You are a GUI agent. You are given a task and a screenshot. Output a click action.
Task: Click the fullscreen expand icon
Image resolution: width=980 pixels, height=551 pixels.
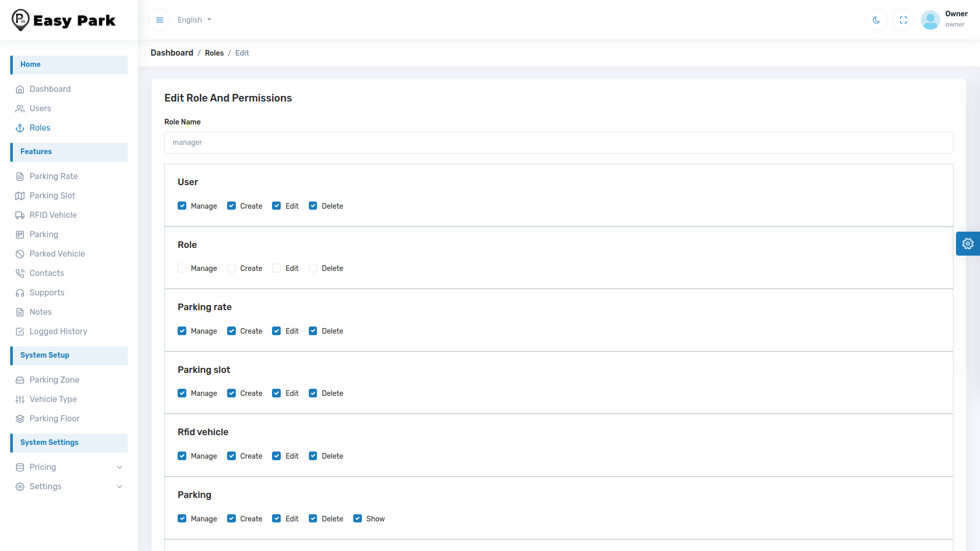pyautogui.click(x=903, y=20)
